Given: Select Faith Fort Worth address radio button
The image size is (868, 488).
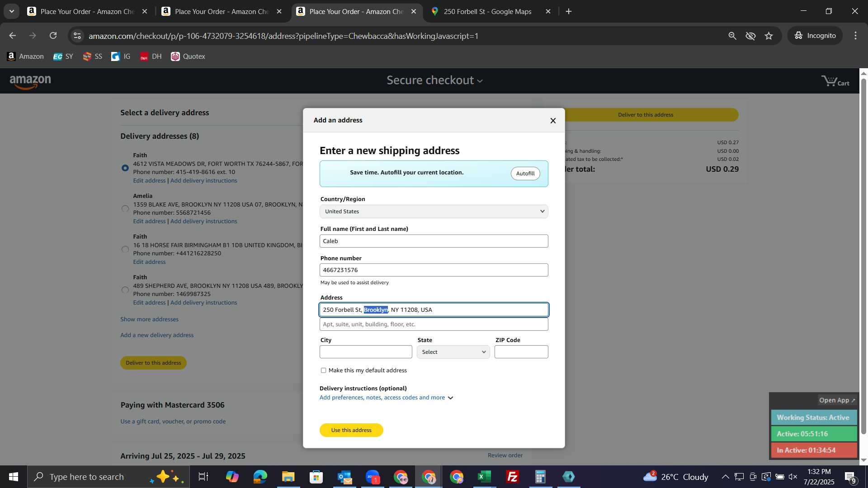Looking at the screenshot, I should click(x=125, y=168).
